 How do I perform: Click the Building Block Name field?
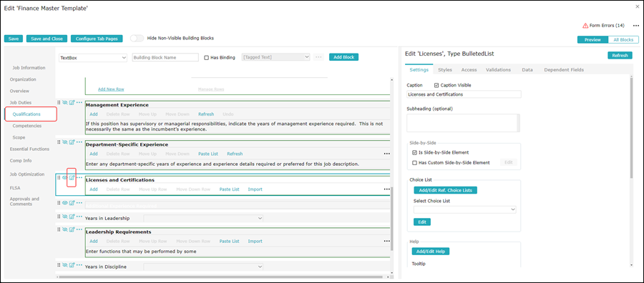click(x=165, y=58)
